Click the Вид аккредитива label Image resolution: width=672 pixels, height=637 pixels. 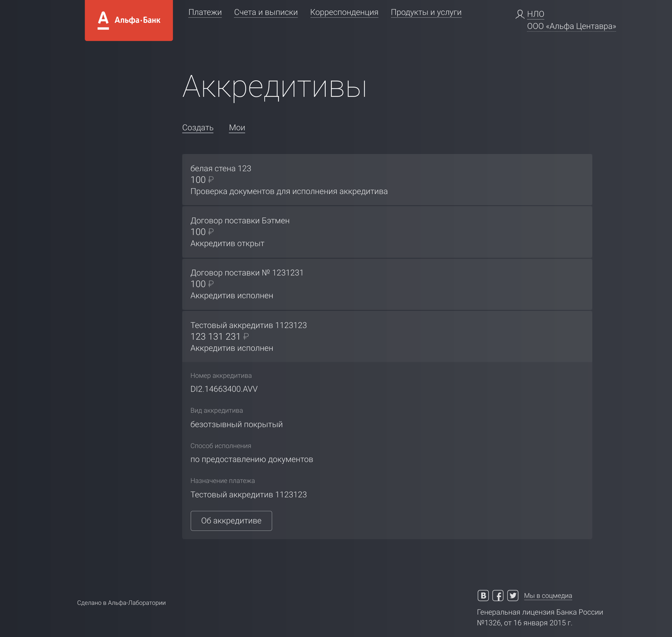click(217, 410)
